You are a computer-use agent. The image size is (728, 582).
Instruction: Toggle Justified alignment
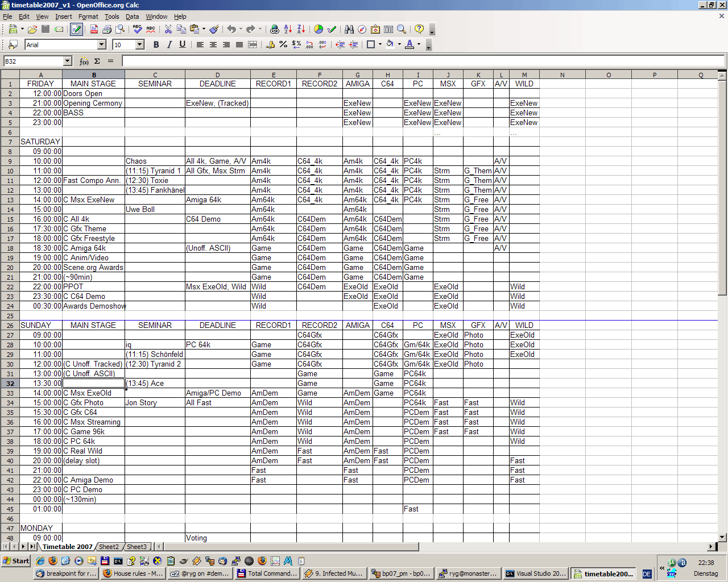tap(239, 44)
